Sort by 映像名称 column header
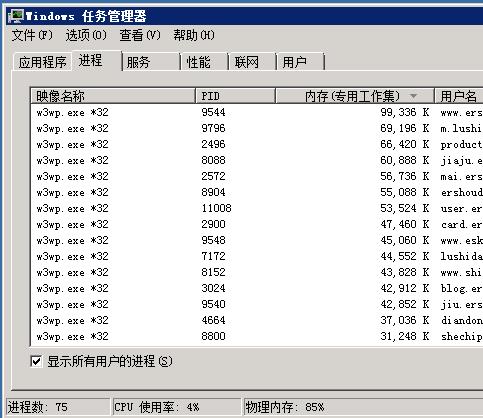The image size is (483, 418). click(113, 96)
